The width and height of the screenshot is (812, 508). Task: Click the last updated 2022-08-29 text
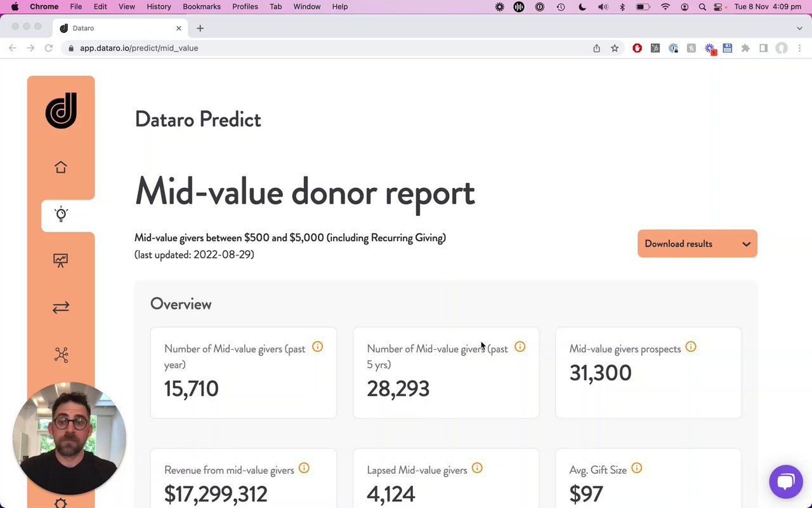pos(194,255)
